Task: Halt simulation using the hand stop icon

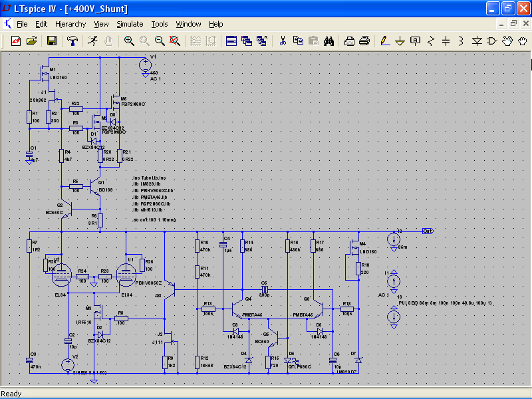Action: click(x=108, y=41)
